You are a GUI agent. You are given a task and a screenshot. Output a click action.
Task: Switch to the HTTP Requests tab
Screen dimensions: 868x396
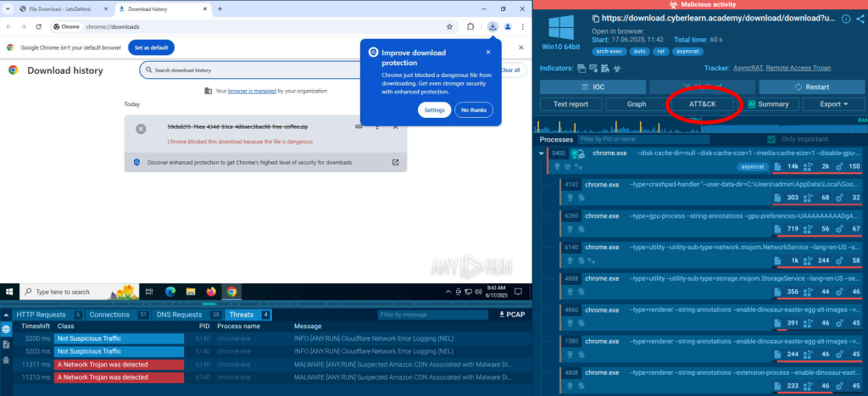pos(48,315)
